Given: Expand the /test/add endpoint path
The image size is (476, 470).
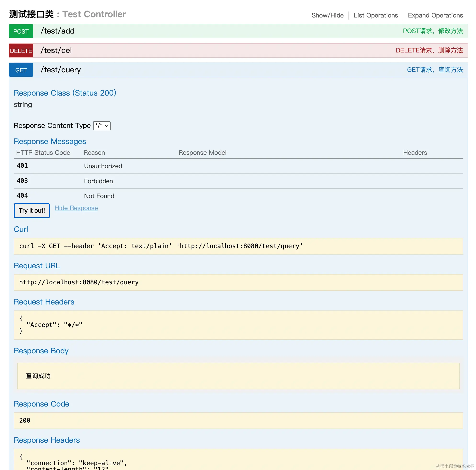Looking at the screenshot, I should click(x=57, y=31).
